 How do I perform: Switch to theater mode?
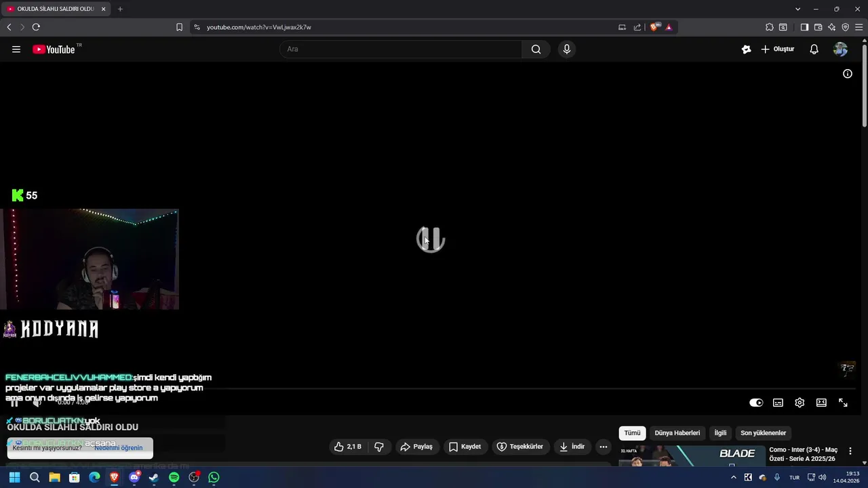pyautogui.click(x=821, y=403)
